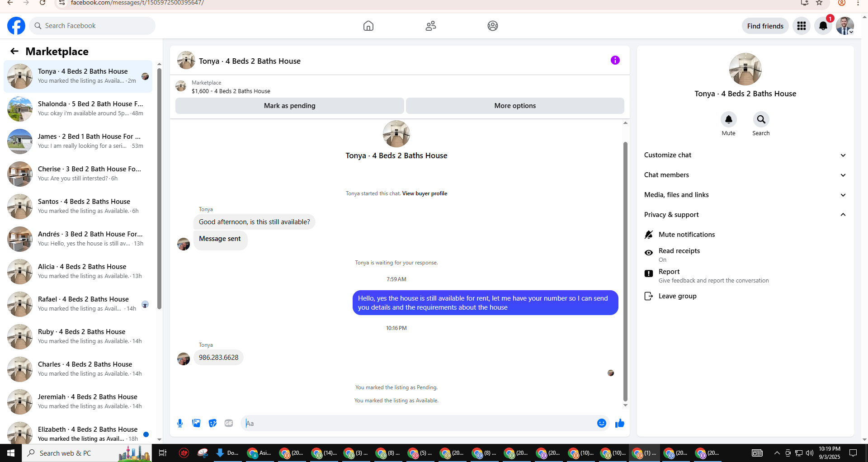Reload the page in the browser
This screenshot has width=868, height=462.
[42, 3]
